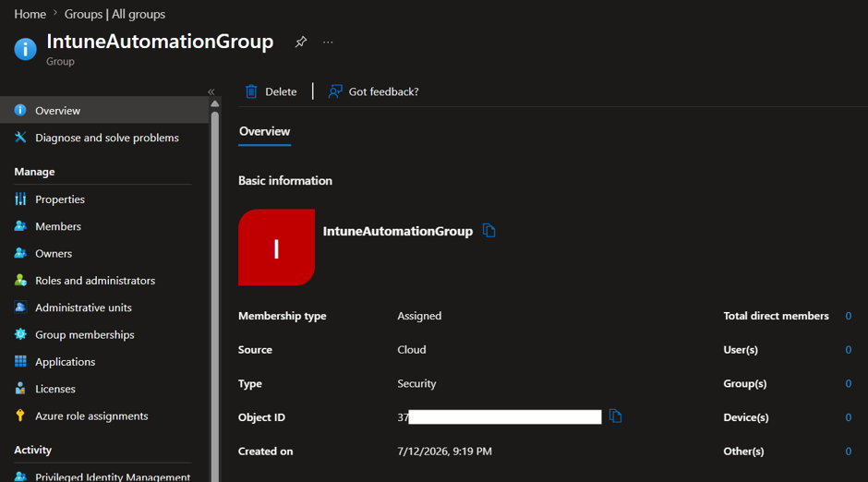Click the Home breadcrumb link

pyautogui.click(x=30, y=15)
